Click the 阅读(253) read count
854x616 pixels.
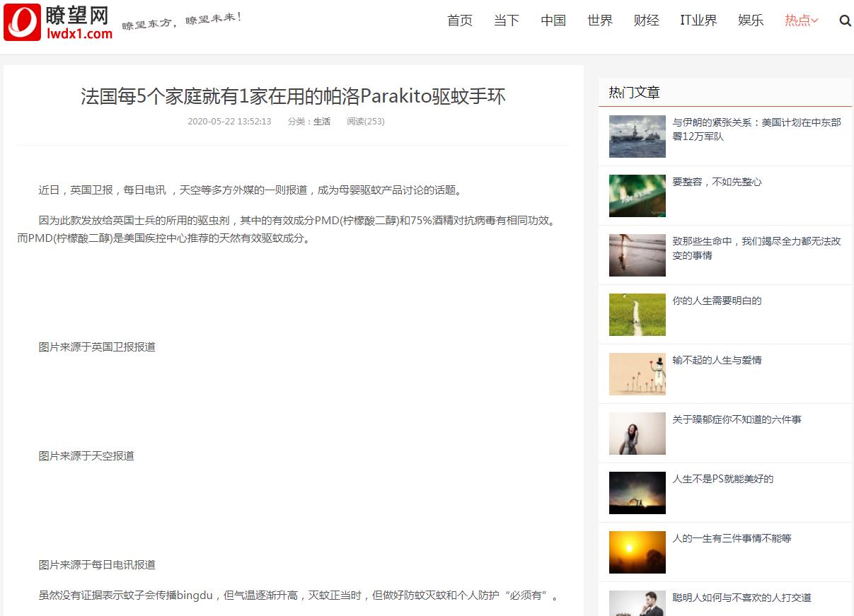pyautogui.click(x=366, y=122)
